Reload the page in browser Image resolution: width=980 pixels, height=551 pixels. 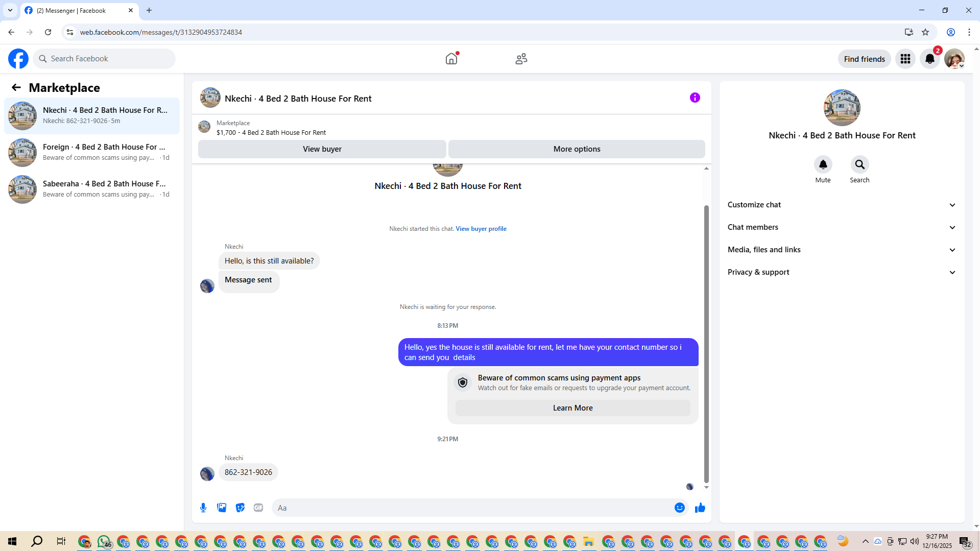click(x=48, y=32)
